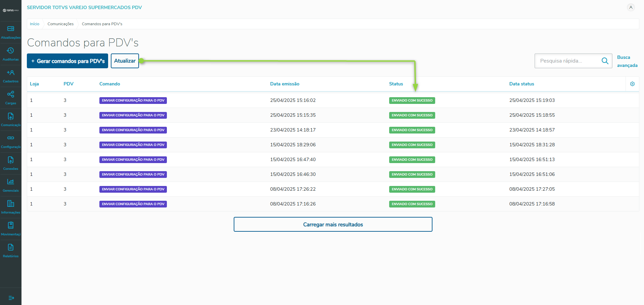
Task: Open the user profile avatar menu
Action: 631,7
